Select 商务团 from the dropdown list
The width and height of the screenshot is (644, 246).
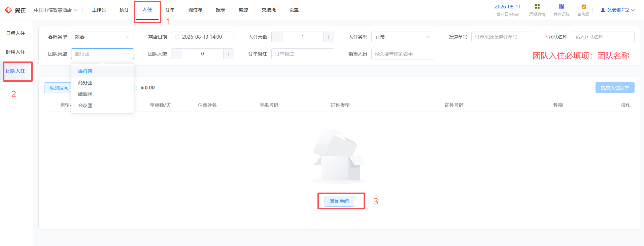(x=102, y=83)
